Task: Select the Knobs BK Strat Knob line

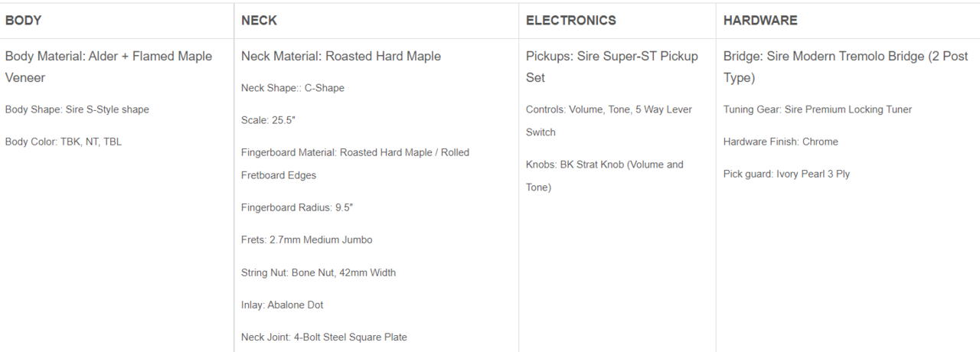Action: pyautogui.click(x=604, y=165)
